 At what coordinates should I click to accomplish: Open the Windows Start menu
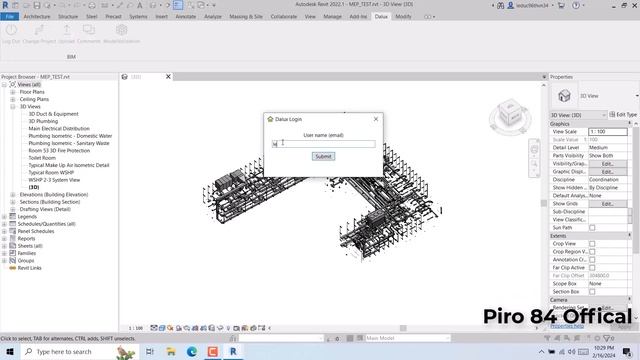tap(10, 351)
